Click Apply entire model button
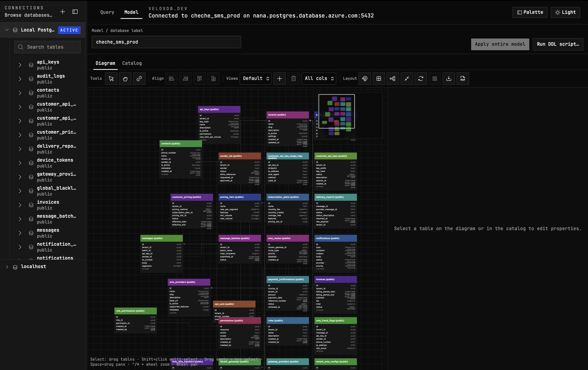Image resolution: width=588 pixels, height=370 pixels. point(500,44)
